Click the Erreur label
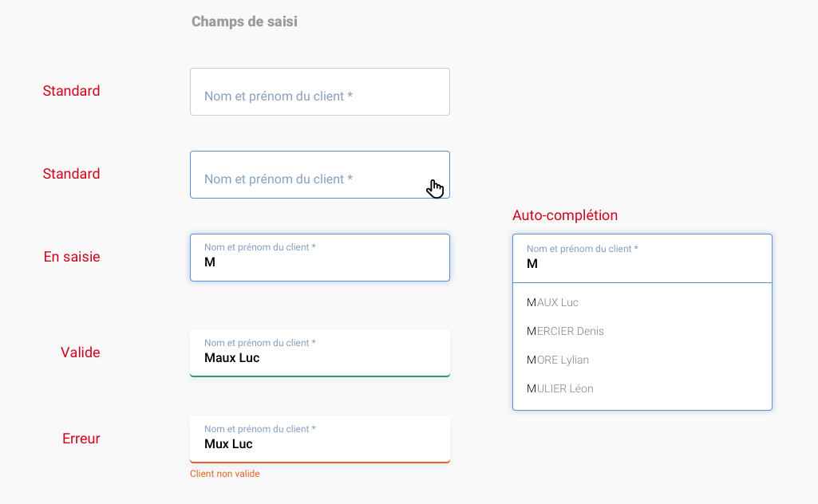Image resolution: width=818 pixels, height=504 pixels. [x=81, y=438]
